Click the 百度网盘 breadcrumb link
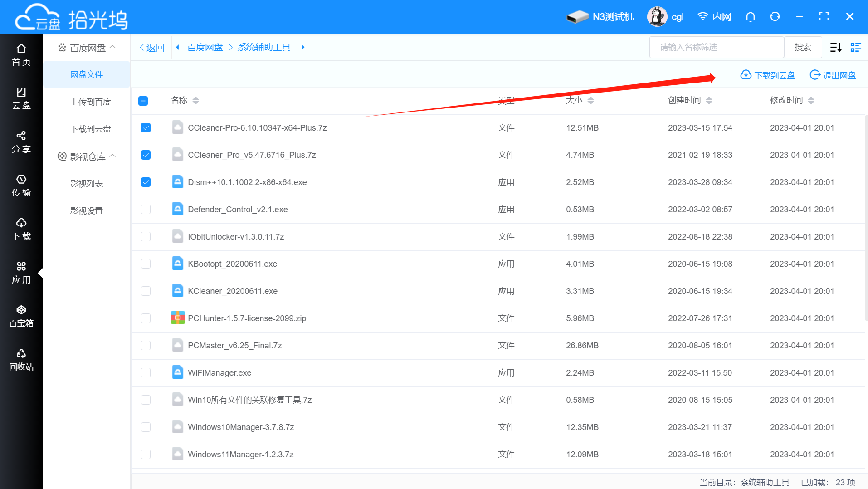868x489 pixels. [205, 47]
